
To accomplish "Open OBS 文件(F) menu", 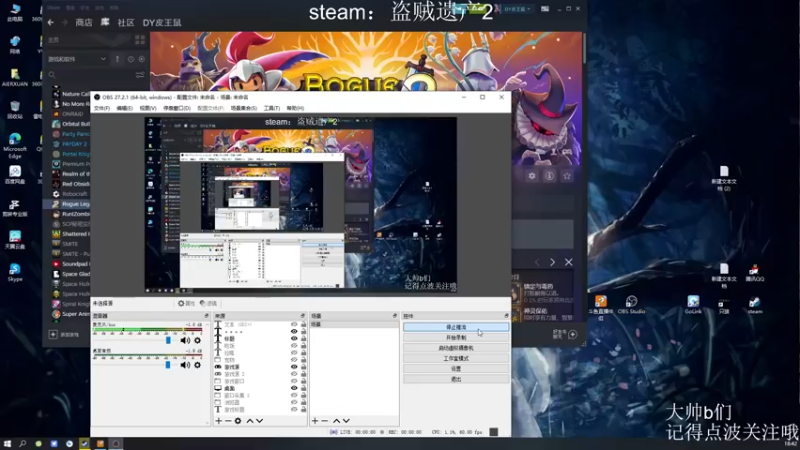I will pos(102,108).
